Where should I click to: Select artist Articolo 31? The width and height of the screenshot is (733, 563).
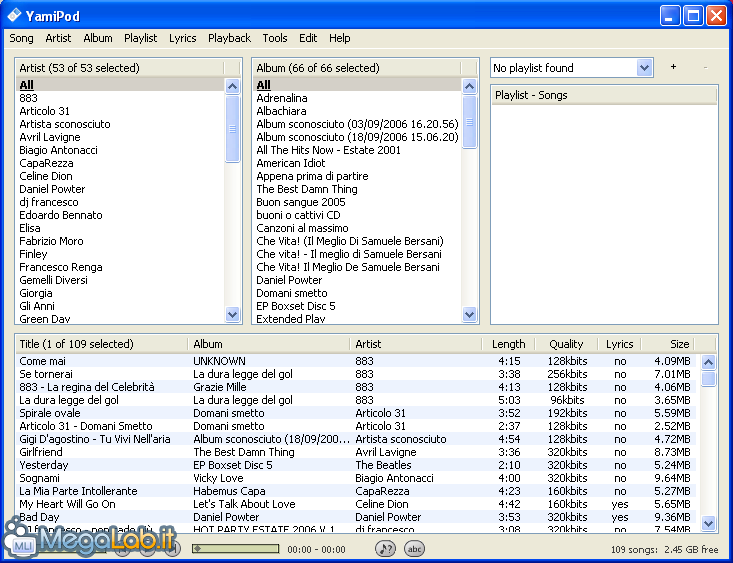[x=121, y=111]
